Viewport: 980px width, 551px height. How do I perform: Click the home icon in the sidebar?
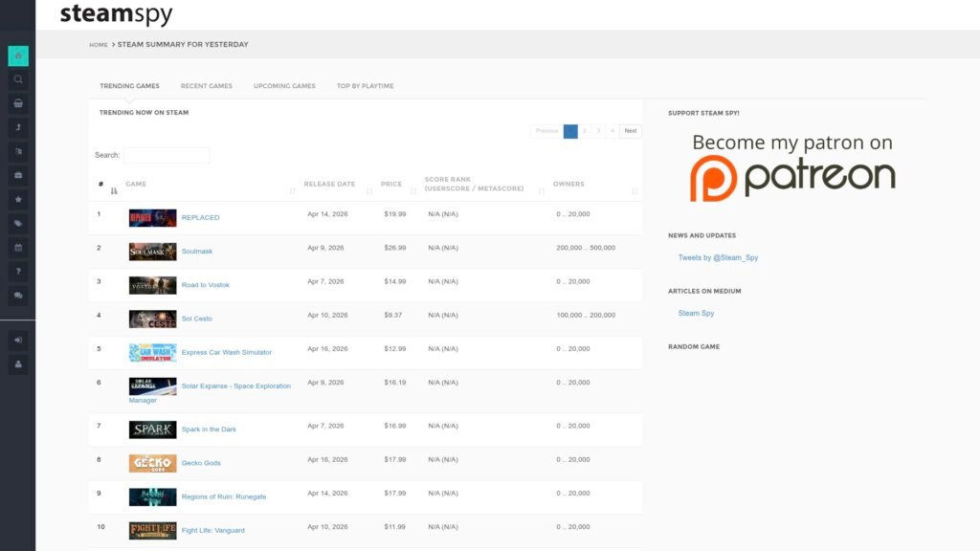[x=18, y=55]
